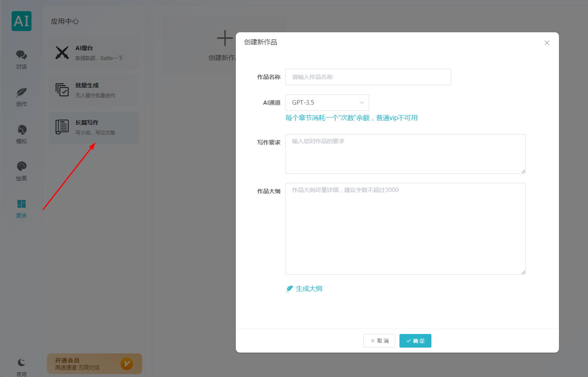Confirm with the 确定 button
Screen dimensions: 588x377
tap(415, 341)
